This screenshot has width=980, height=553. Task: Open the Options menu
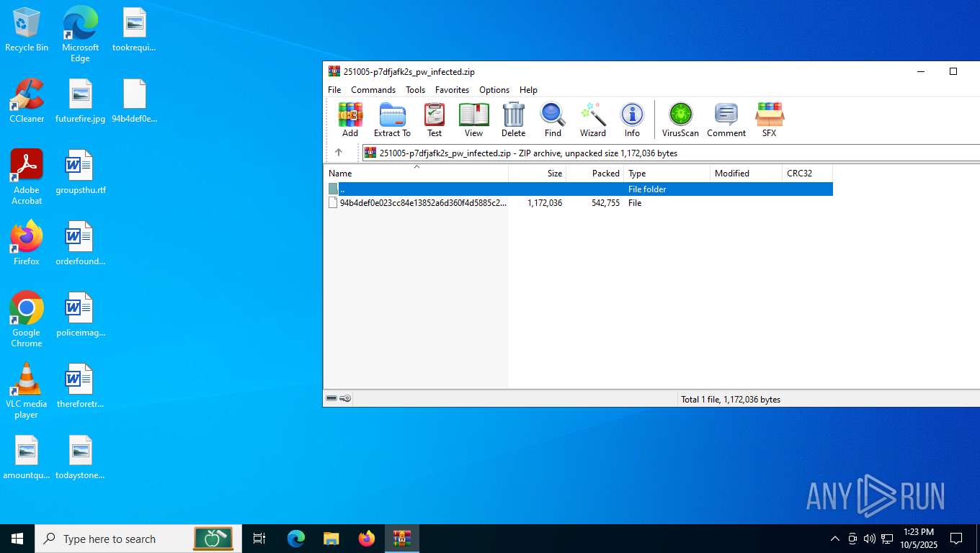pyautogui.click(x=494, y=89)
